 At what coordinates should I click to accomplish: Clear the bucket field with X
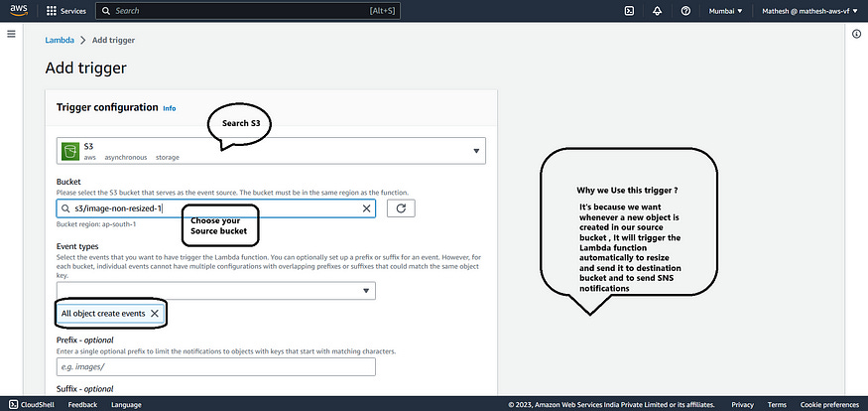click(x=366, y=208)
